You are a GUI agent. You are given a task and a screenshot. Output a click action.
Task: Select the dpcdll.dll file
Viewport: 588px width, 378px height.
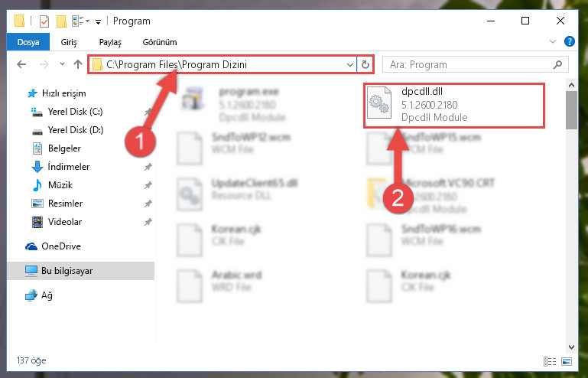click(x=453, y=106)
